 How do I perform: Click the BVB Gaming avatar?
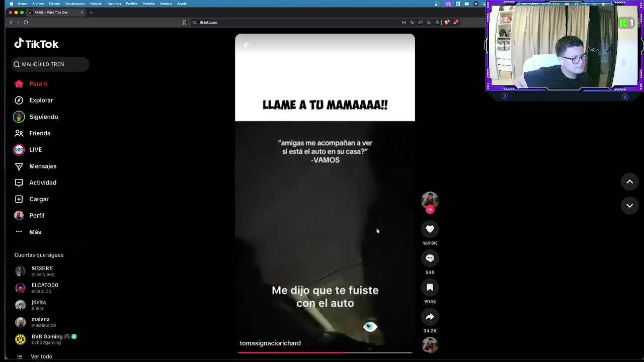pos(20,339)
